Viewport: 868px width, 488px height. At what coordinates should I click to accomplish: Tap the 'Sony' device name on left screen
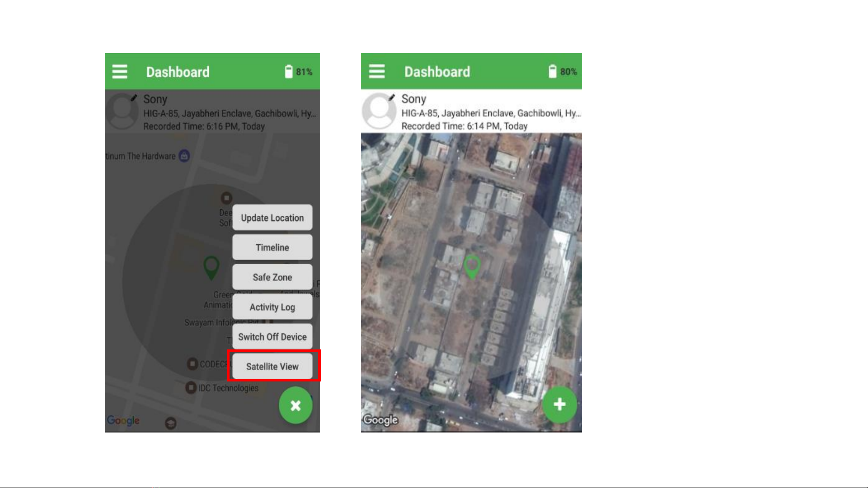(155, 99)
